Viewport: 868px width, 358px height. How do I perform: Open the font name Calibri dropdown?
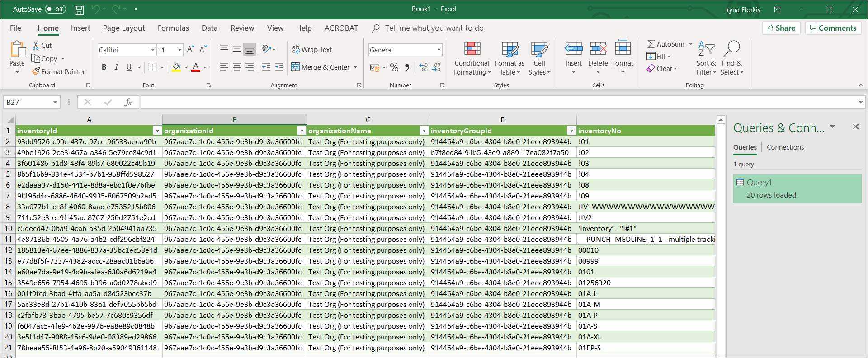coord(153,50)
